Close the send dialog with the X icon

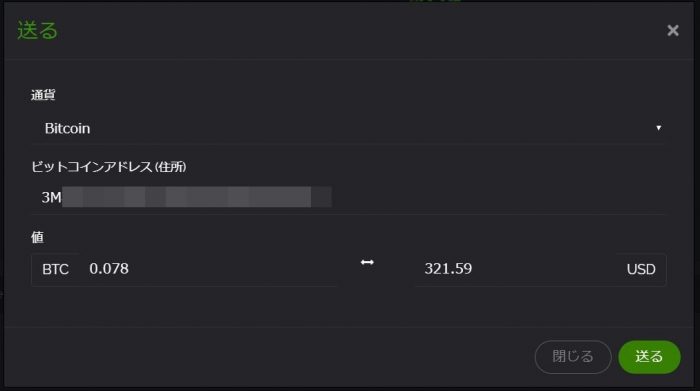(673, 30)
